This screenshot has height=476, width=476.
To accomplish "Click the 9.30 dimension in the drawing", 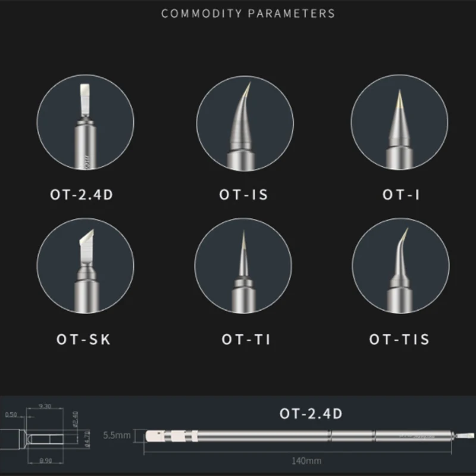I will point(45,406).
